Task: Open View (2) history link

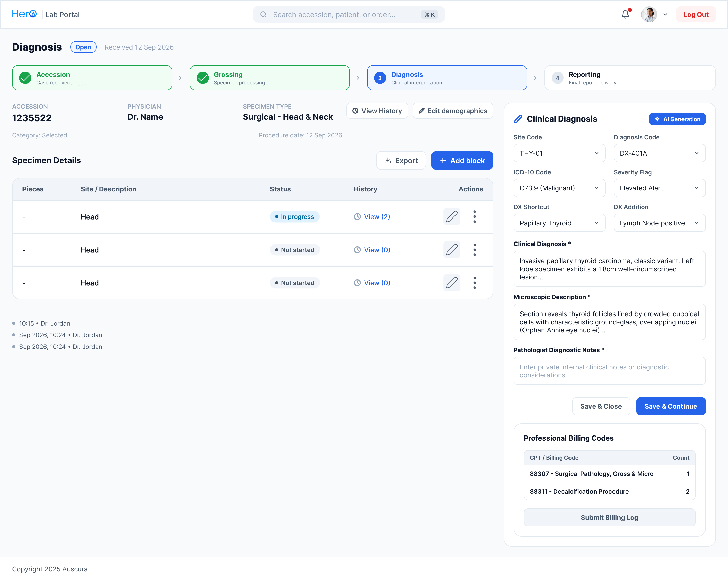Action: coord(372,216)
